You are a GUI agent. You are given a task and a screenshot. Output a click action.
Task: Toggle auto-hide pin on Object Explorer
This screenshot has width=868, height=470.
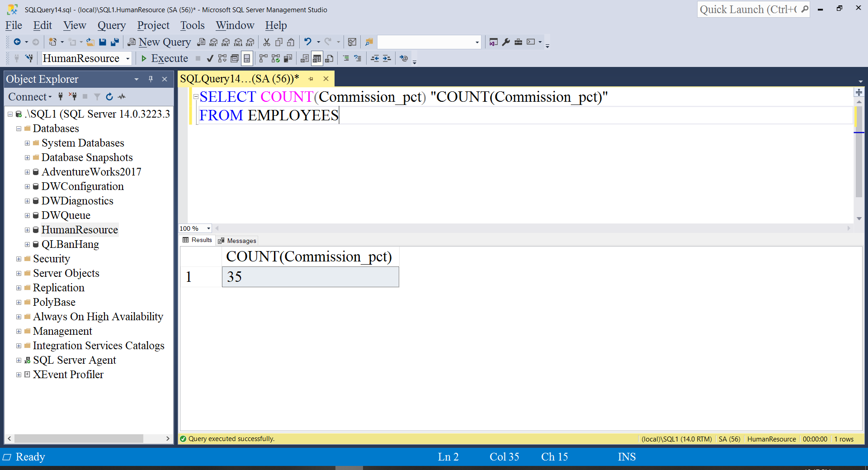pos(151,79)
